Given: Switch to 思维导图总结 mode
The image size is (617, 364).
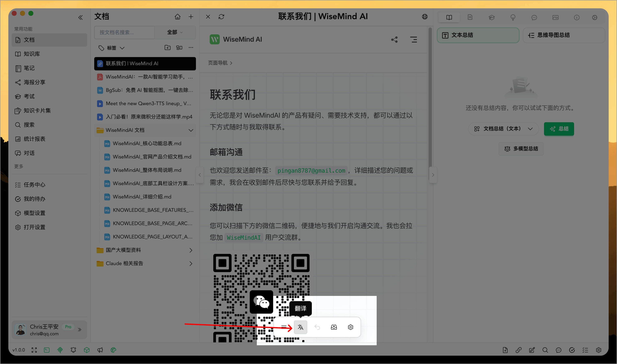Looking at the screenshot, I should (563, 35).
